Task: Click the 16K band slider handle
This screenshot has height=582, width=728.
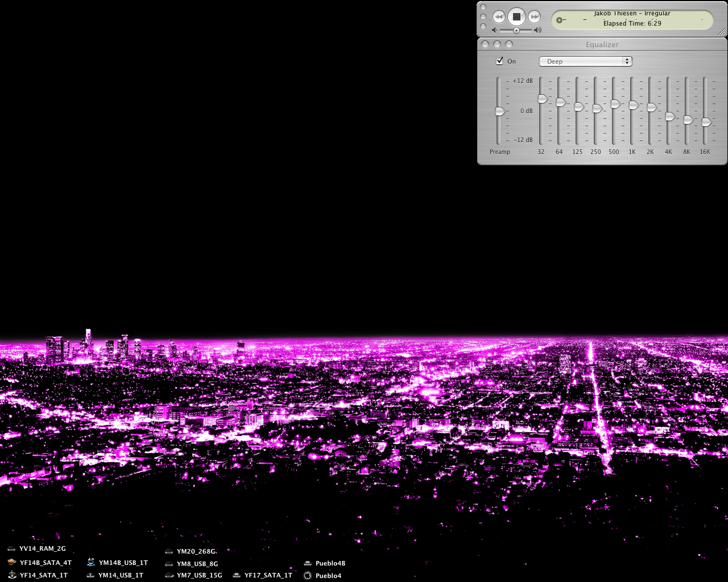Action: pyautogui.click(x=706, y=122)
